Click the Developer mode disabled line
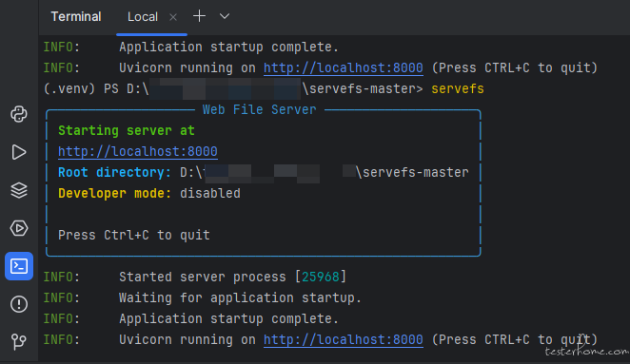 (x=149, y=194)
